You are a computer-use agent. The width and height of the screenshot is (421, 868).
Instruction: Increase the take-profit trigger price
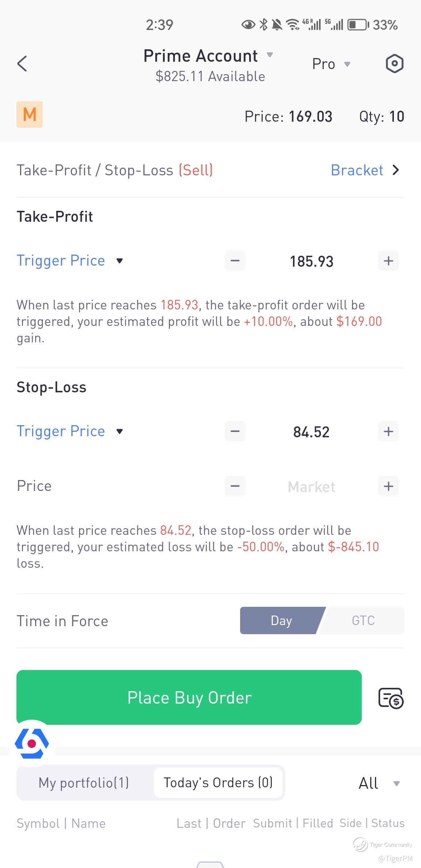(x=388, y=261)
